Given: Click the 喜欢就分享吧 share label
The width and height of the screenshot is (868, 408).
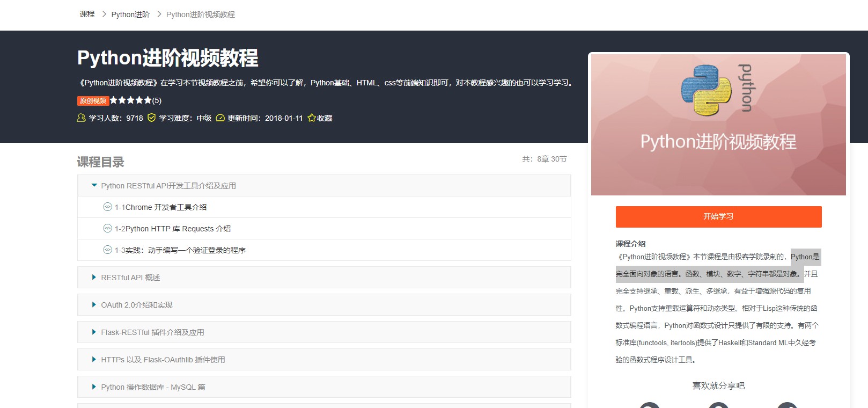Looking at the screenshot, I should tap(718, 385).
